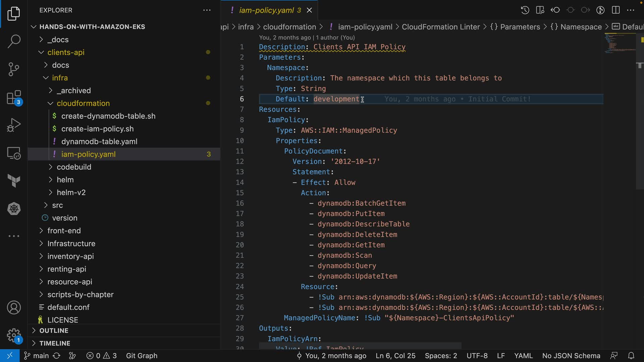Select the iam-policy.yaml editor tab
The image size is (644, 362).
[266, 10]
